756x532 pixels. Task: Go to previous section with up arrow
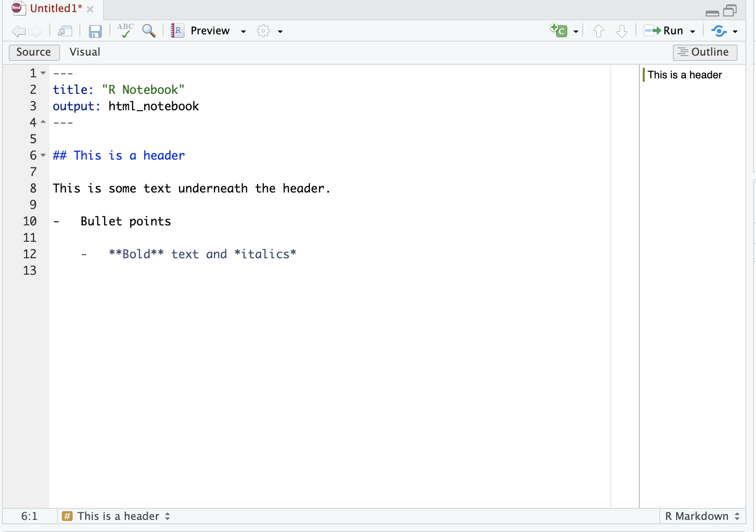[599, 31]
